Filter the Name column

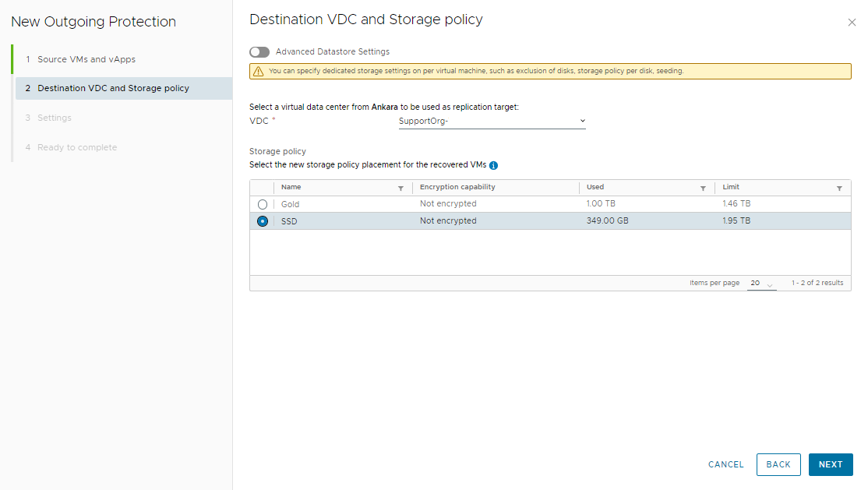[400, 189]
